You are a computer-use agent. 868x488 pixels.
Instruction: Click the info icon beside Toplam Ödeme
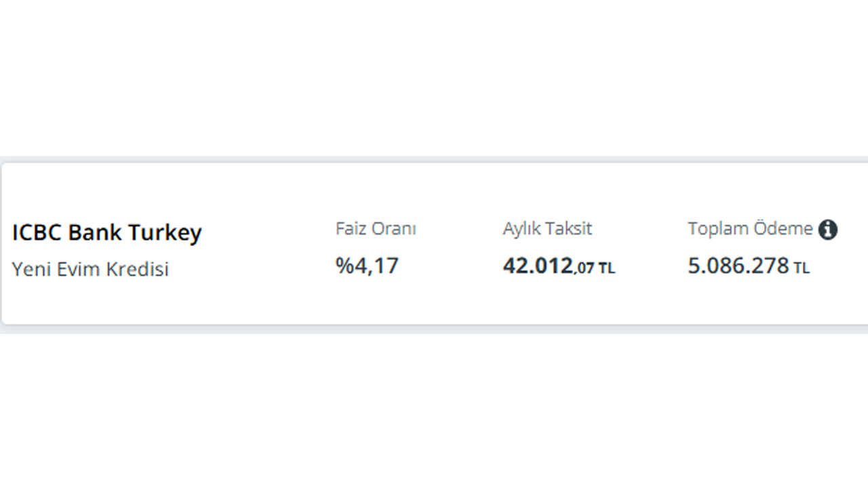tap(827, 230)
